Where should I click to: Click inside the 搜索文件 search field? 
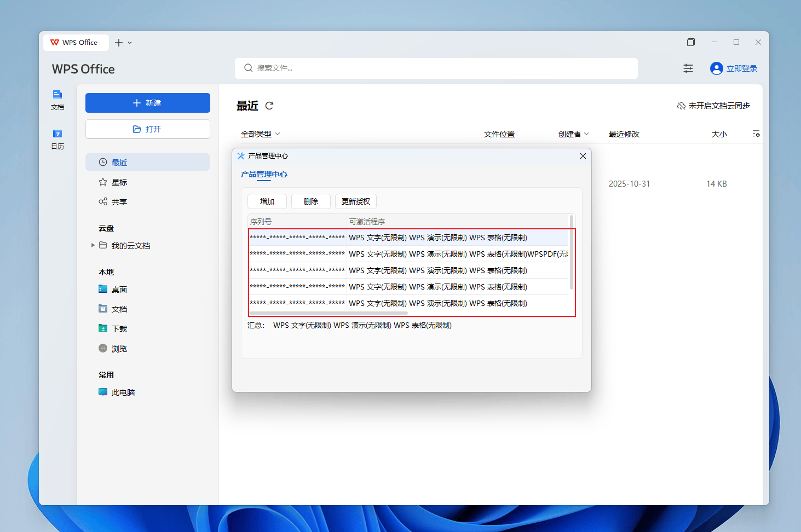435,68
